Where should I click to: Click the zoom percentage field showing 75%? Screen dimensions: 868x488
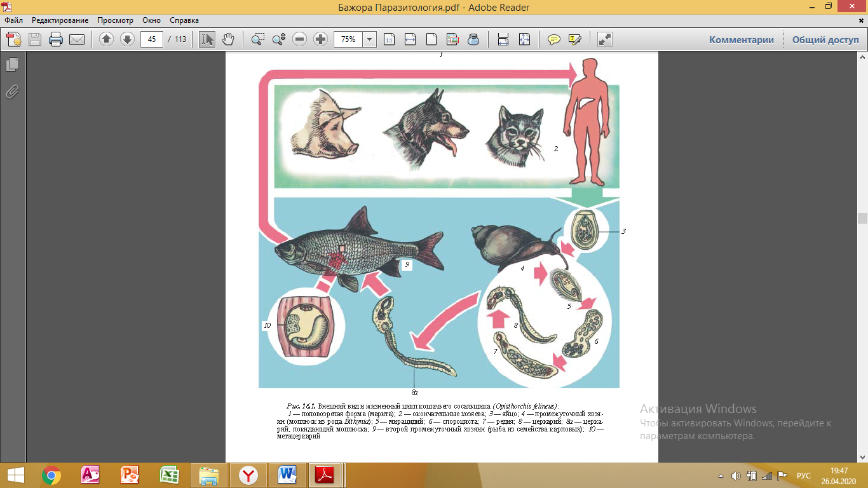pyautogui.click(x=348, y=39)
